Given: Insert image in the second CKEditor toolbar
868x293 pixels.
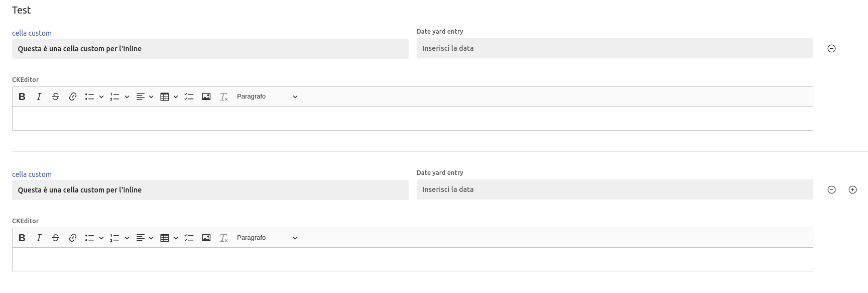Looking at the screenshot, I should [x=206, y=238].
